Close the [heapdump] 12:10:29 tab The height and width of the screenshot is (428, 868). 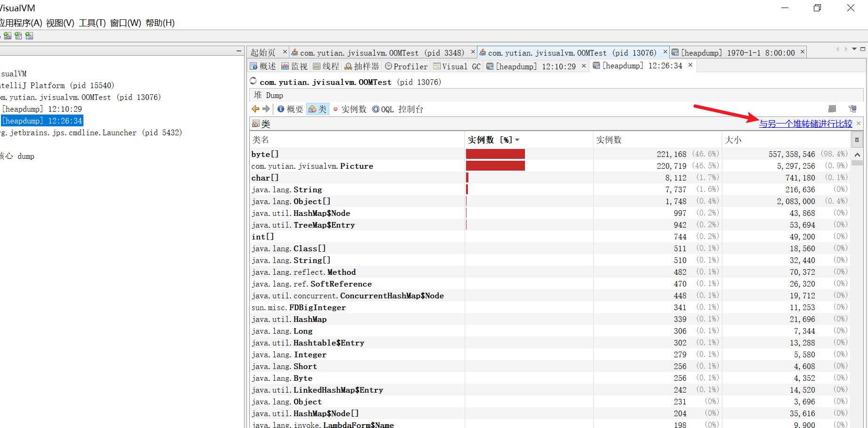[x=584, y=66]
